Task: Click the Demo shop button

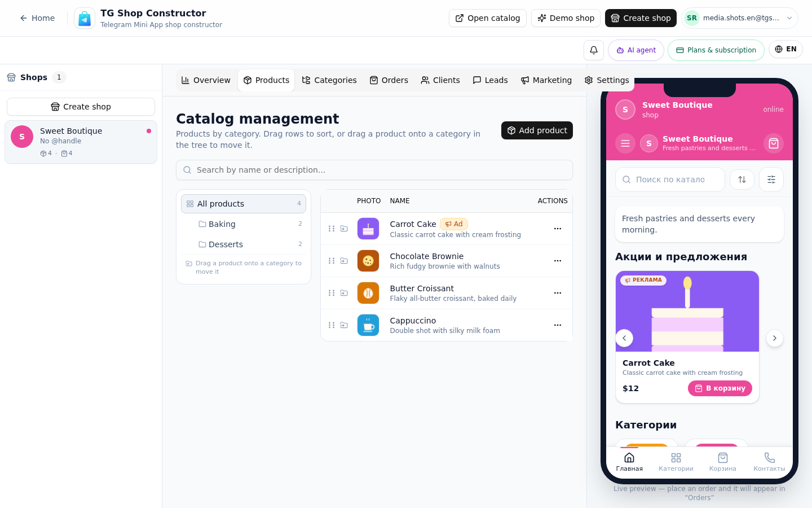Action: (566, 18)
